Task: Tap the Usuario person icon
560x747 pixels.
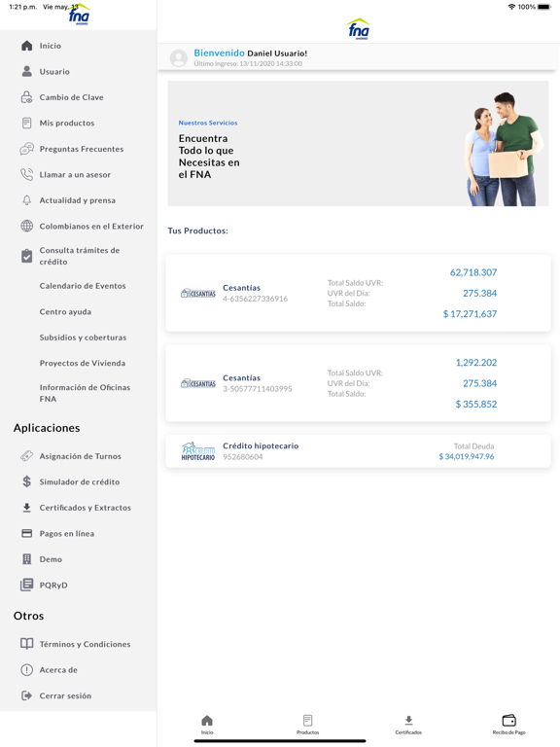Action: click(26, 71)
